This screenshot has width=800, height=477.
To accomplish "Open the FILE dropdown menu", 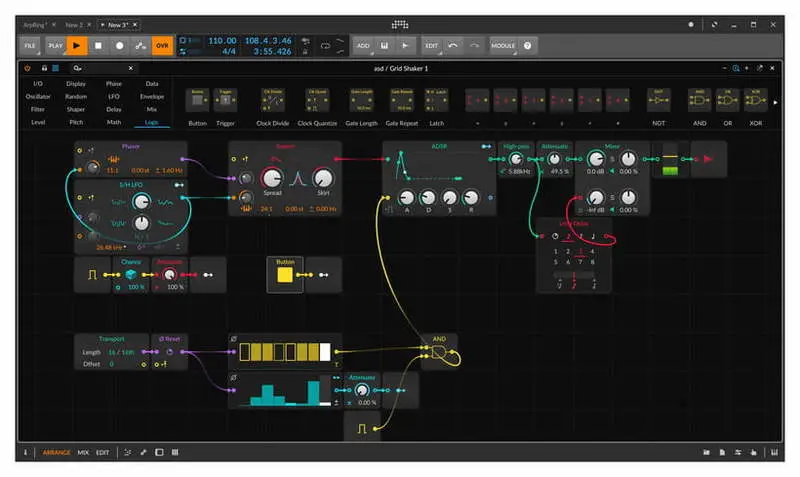I will coord(30,45).
